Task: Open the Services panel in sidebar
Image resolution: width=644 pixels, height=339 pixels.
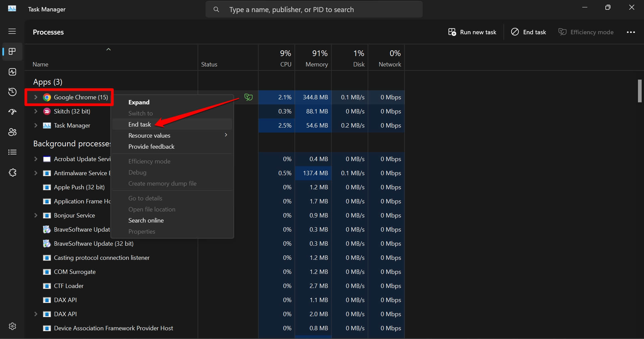Action: [12, 173]
